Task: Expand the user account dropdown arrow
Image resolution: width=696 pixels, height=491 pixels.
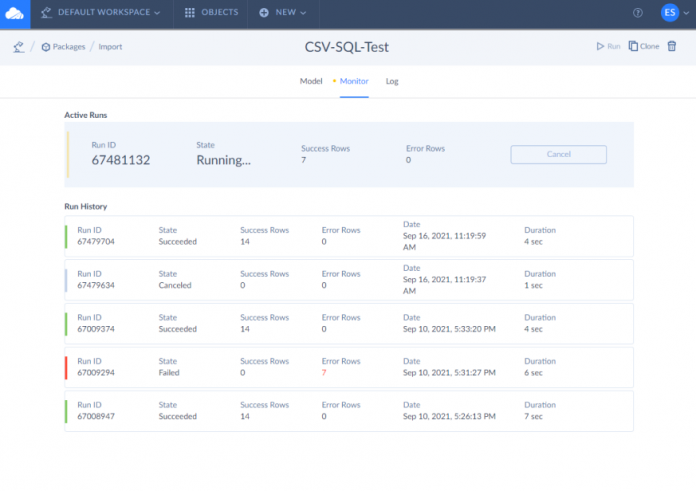Action: point(685,13)
